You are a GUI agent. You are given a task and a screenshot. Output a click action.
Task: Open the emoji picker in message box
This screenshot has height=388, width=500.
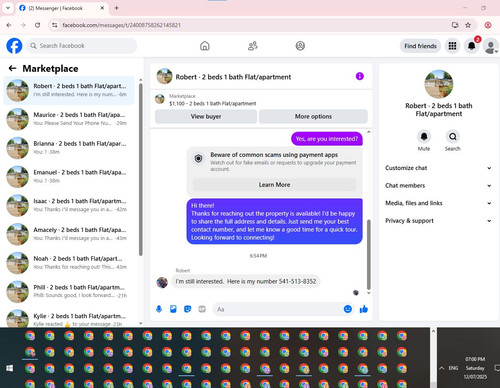[x=348, y=309]
